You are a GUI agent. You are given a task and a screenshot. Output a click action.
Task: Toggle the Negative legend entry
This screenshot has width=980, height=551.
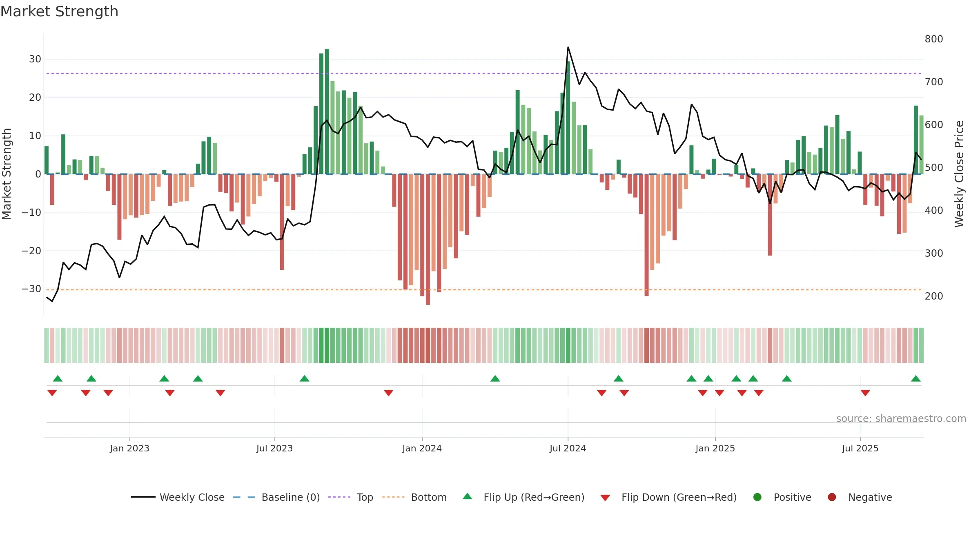point(860,497)
